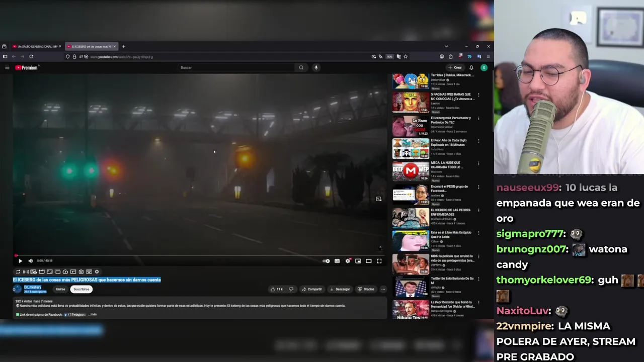Close the 'Un SALTO GENERACIONAL' tab
This screenshot has width=644, height=362.
pyautogui.click(x=60, y=46)
